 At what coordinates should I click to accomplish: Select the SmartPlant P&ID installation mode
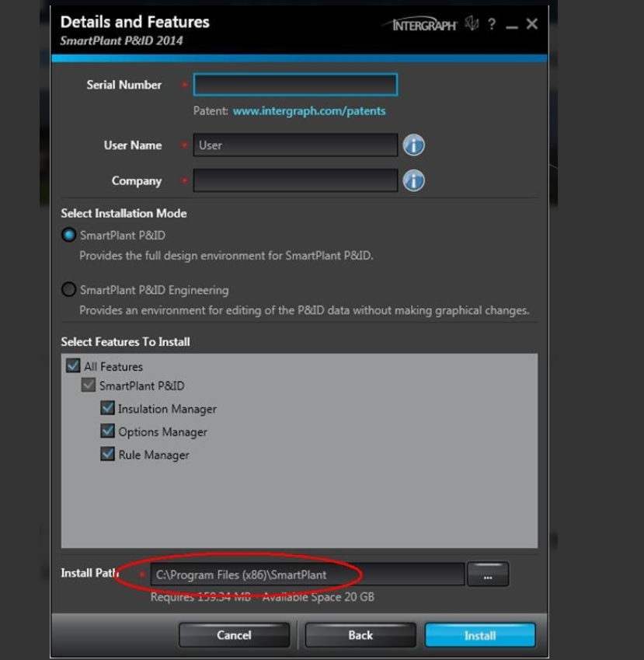[x=68, y=235]
